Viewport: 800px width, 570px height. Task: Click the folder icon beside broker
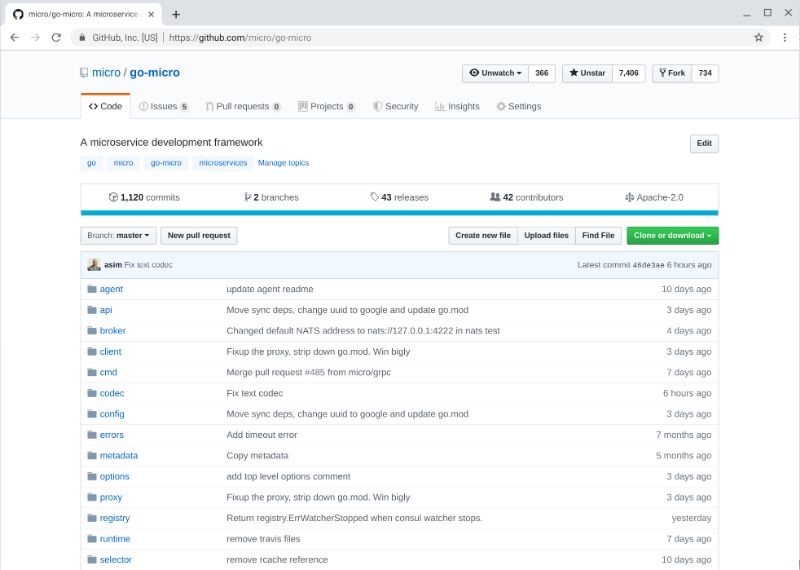click(92, 331)
